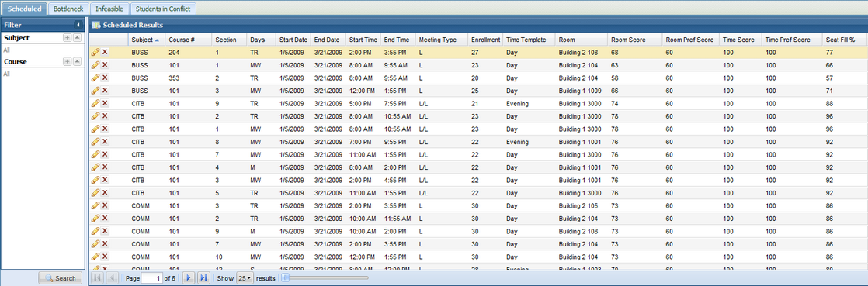Open the Bottleneck tab
Image resolution: width=868 pixels, height=286 pixels.
69,9
